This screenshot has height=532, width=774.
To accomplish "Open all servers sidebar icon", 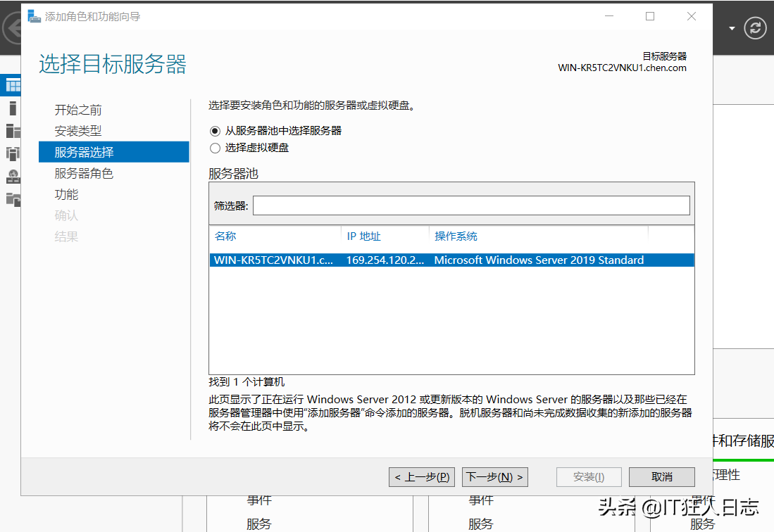I will click(x=13, y=131).
